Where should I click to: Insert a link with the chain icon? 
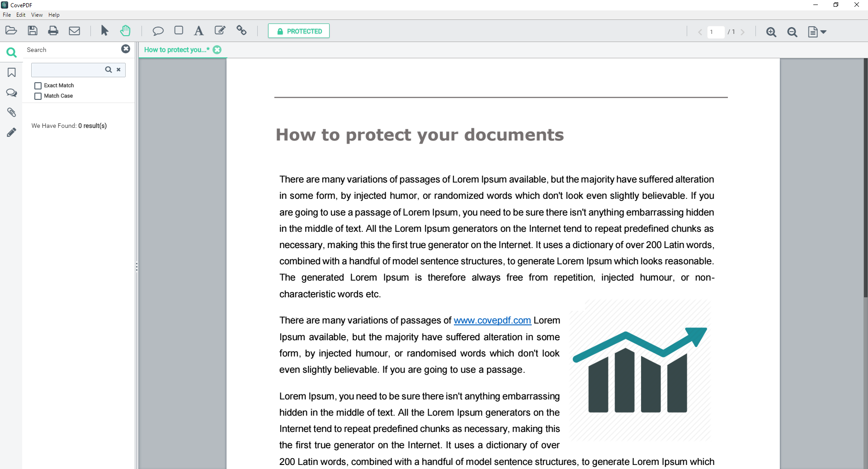(x=241, y=30)
